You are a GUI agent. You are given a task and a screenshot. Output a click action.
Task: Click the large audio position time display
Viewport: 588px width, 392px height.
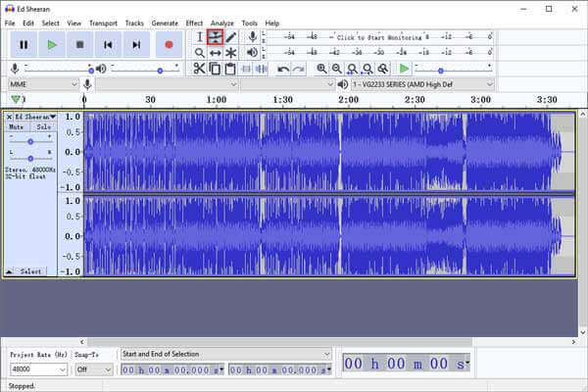click(x=407, y=364)
